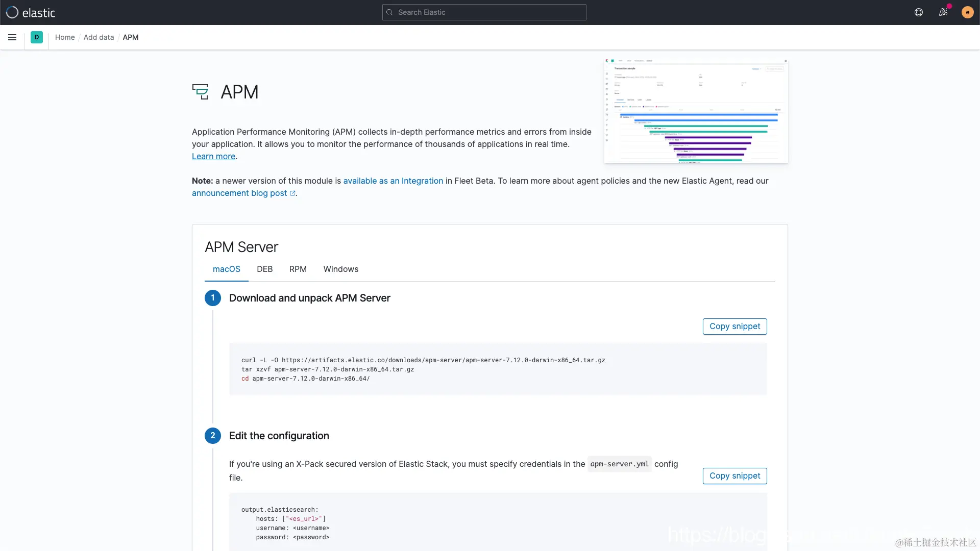Go to Home breadcrumb
Screen dimensions: 980x551
pyautogui.click(x=65, y=37)
